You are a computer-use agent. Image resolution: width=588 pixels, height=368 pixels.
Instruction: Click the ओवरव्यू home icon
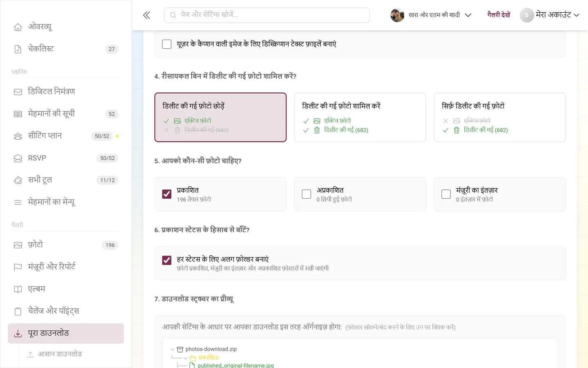[x=18, y=27]
